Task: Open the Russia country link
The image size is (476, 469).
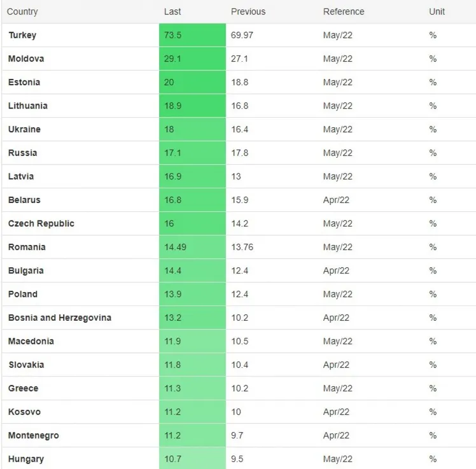Action: [22, 153]
